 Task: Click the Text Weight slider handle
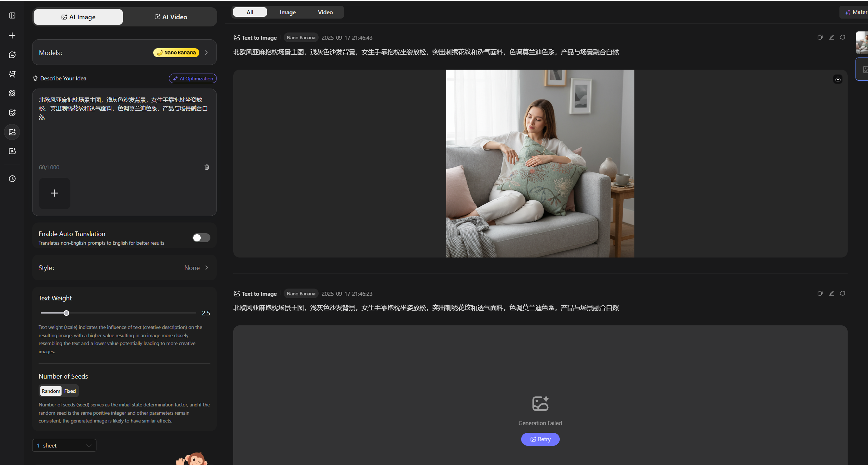click(66, 313)
